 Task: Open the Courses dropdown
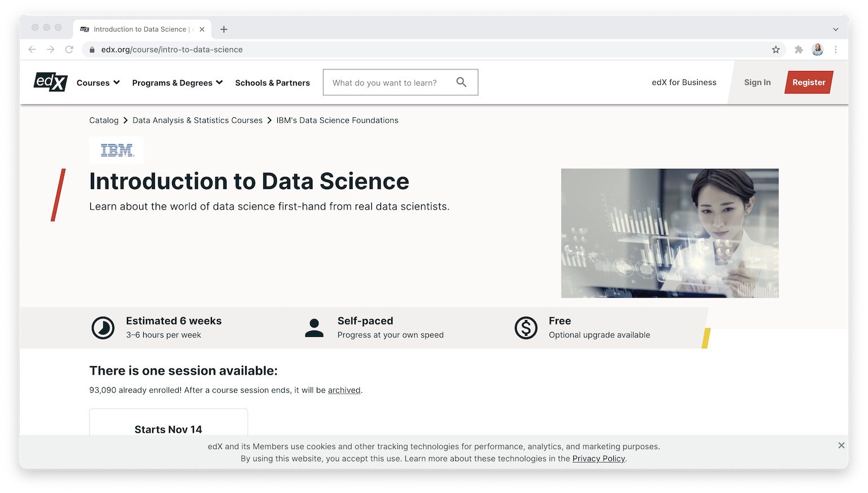[x=98, y=82]
